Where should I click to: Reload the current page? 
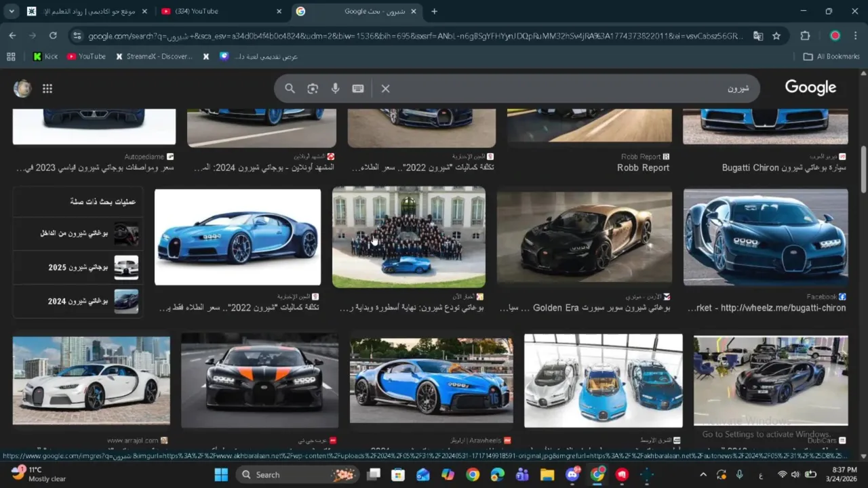pos(53,36)
